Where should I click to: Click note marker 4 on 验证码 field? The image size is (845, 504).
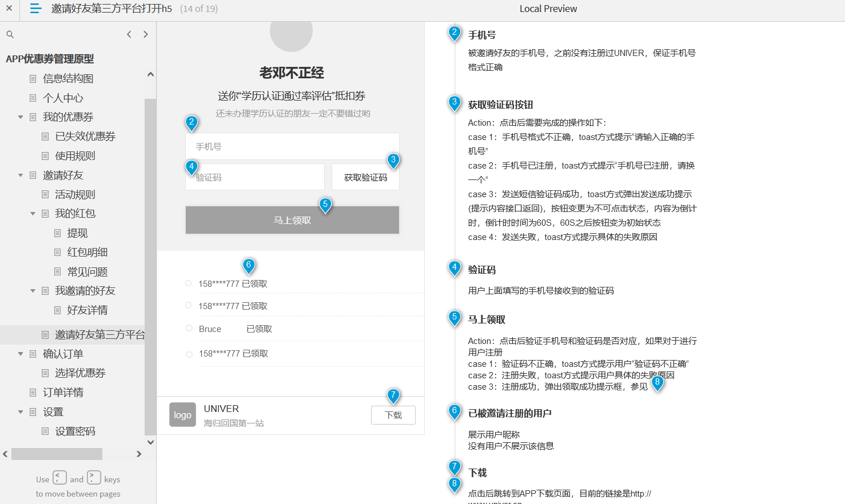coord(192,167)
